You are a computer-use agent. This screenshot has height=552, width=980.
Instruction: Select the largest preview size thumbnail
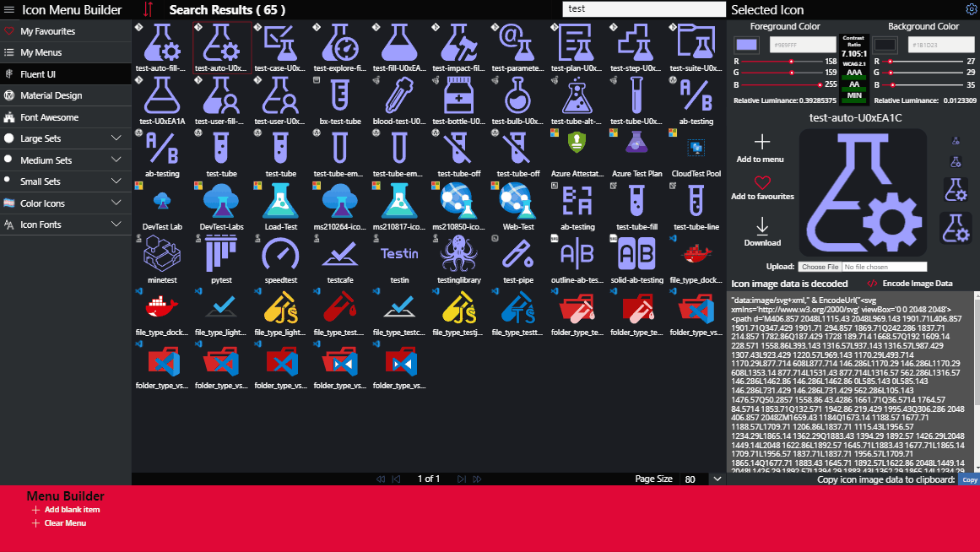[x=956, y=227]
